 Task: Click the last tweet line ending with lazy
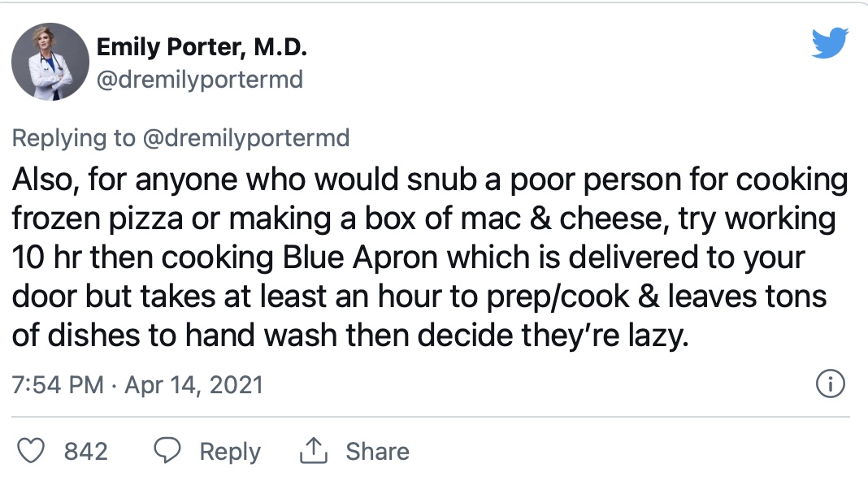pyautogui.click(x=350, y=336)
